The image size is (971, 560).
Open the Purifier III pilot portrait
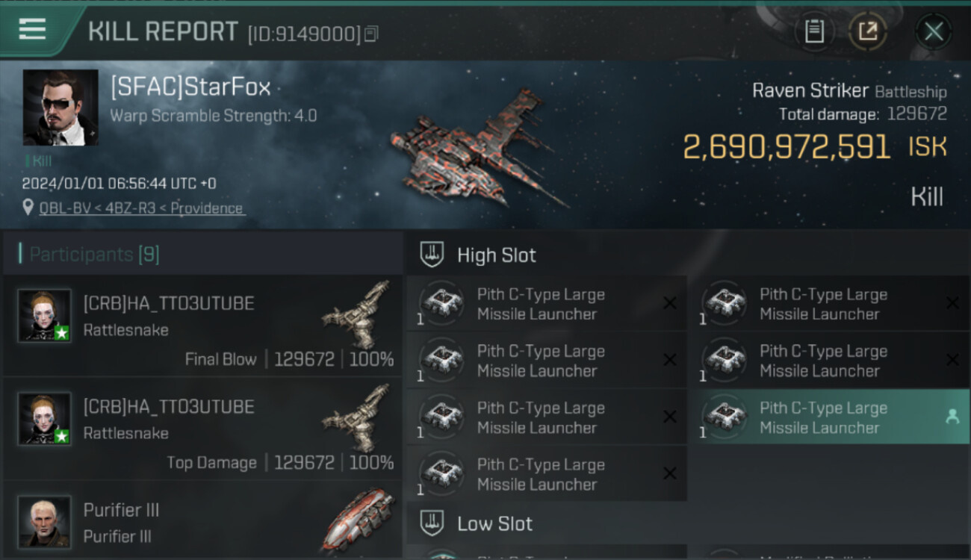click(45, 521)
